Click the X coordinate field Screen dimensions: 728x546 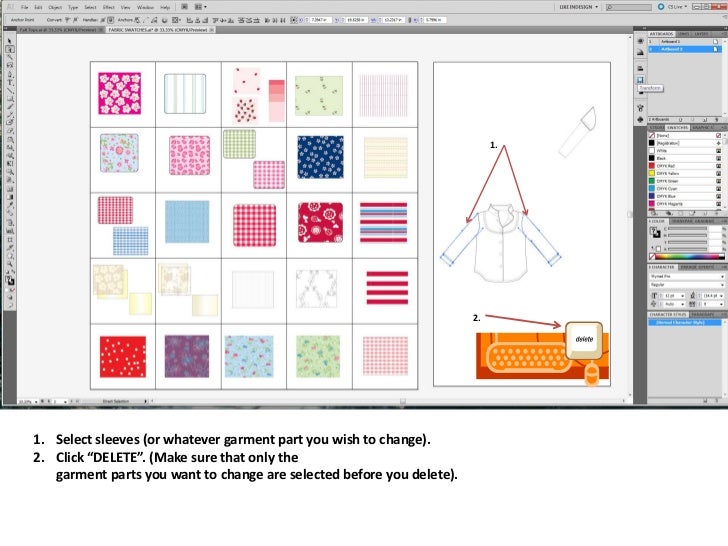coord(319,20)
